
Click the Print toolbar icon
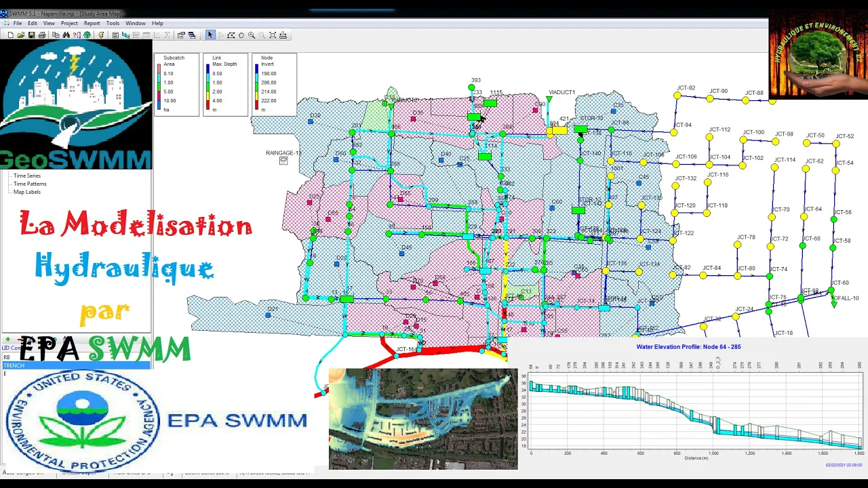(42, 35)
